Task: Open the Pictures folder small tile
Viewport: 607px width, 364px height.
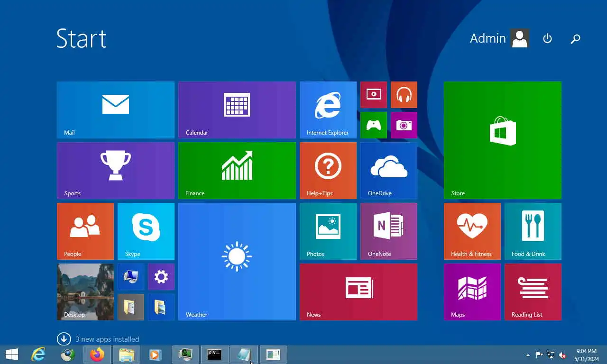Action: pos(161,307)
